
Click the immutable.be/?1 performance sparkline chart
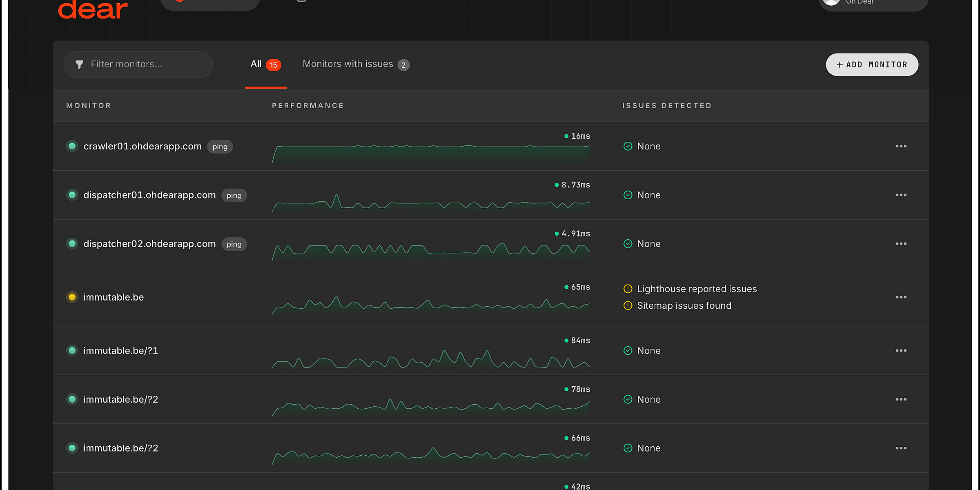pyautogui.click(x=431, y=359)
